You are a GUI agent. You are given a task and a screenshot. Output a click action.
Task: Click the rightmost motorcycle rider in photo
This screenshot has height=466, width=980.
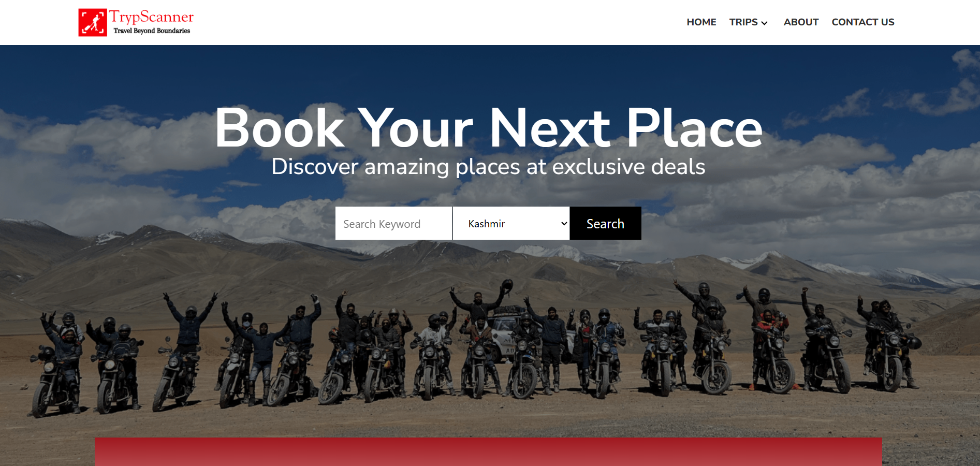[x=888, y=344]
